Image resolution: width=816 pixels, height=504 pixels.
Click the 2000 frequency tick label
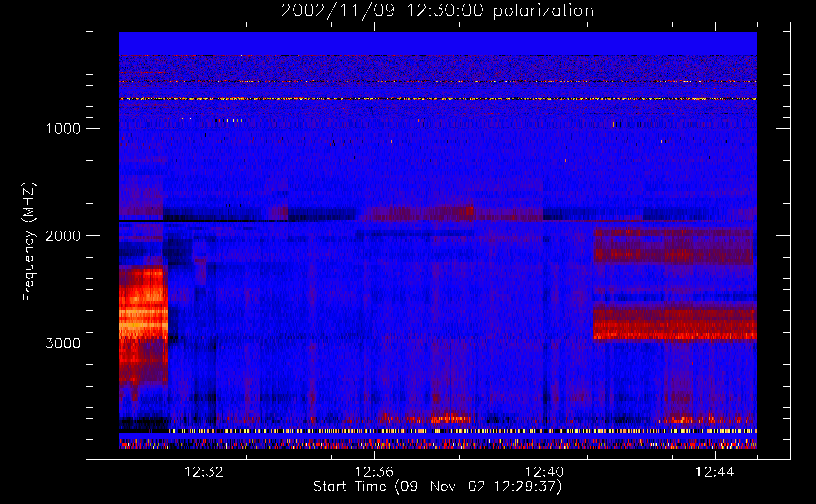(x=64, y=236)
